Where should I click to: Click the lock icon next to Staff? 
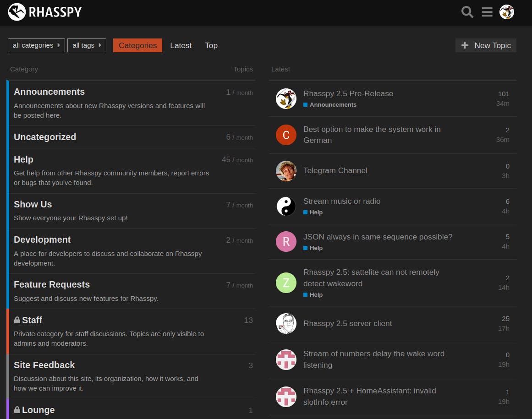click(17, 320)
